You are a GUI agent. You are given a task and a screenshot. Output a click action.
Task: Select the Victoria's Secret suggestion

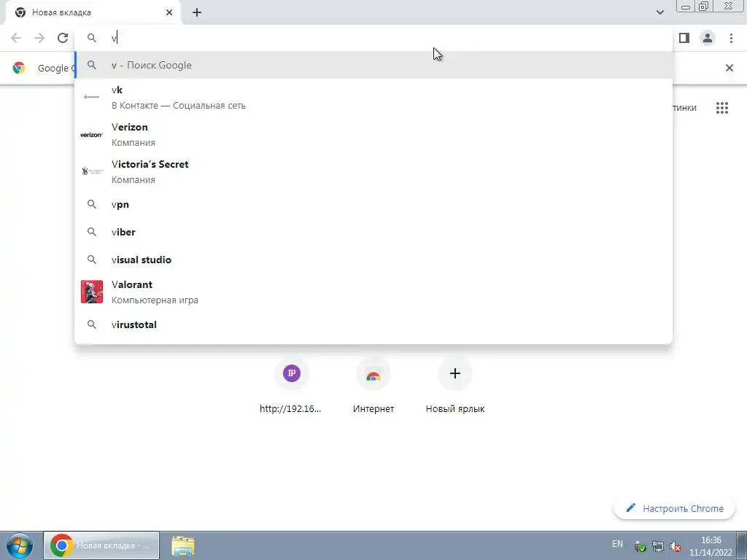tap(373, 172)
